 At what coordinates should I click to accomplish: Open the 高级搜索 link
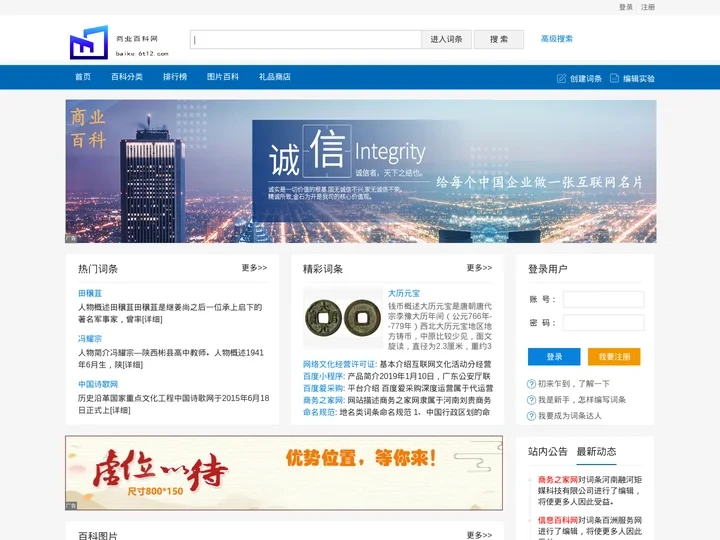tap(557, 39)
